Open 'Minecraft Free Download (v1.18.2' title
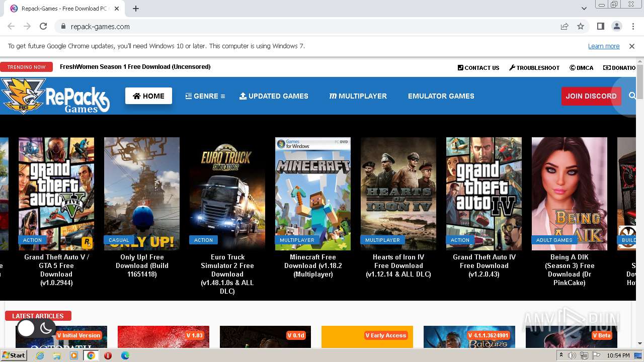The width and height of the screenshot is (644, 362). pos(313,265)
